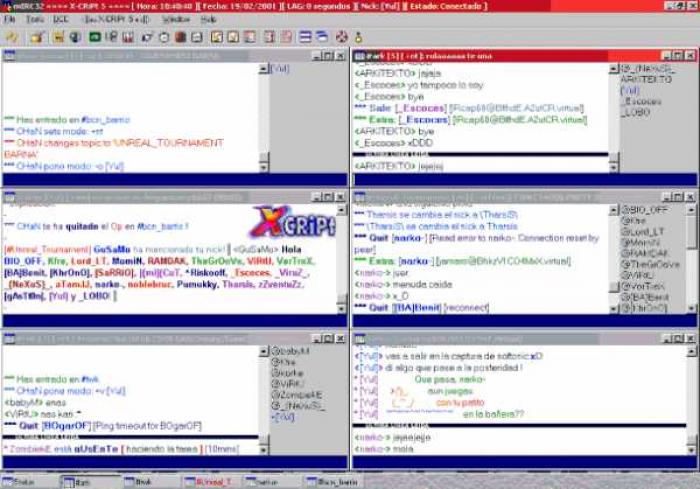Switch to the #Unreal_T switchbar button
This screenshot has width=700, height=489.
pyautogui.click(x=210, y=482)
